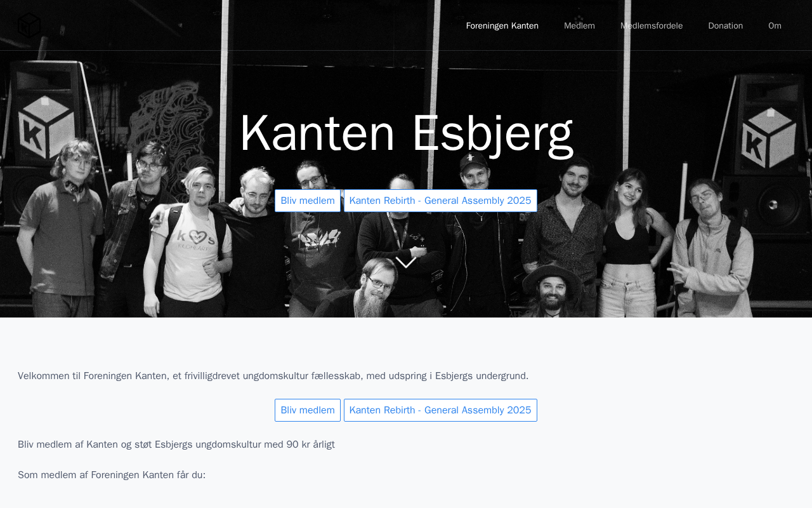
Task: Click Bliv medlem button below welcome text
Action: [308, 410]
